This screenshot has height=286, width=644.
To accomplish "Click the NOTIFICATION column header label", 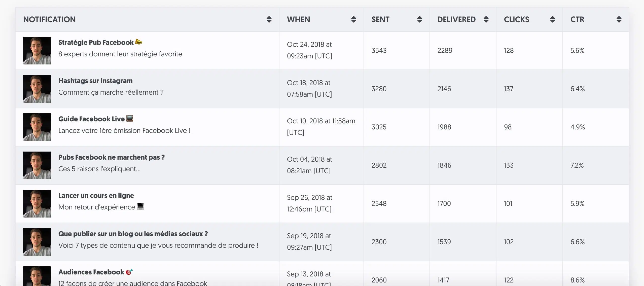I will tap(49, 19).
